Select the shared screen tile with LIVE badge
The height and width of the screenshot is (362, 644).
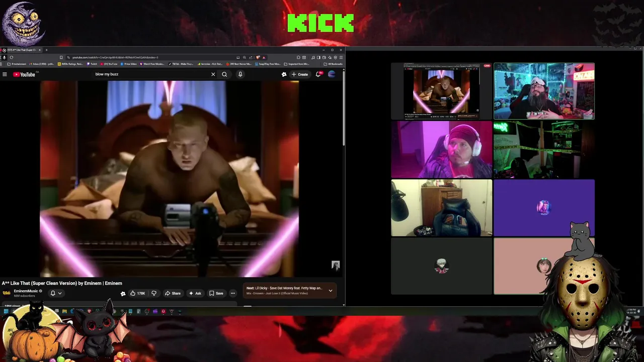(x=442, y=91)
